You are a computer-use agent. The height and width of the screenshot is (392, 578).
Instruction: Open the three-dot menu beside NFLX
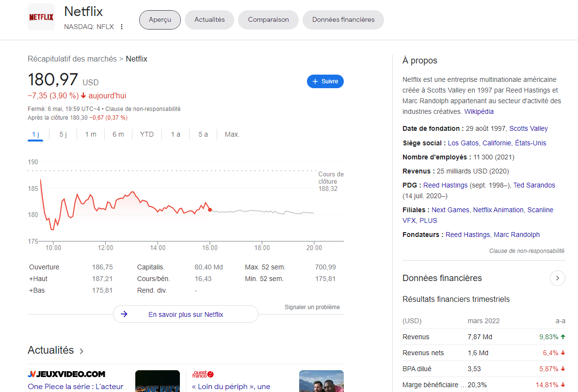pyautogui.click(x=122, y=27)
